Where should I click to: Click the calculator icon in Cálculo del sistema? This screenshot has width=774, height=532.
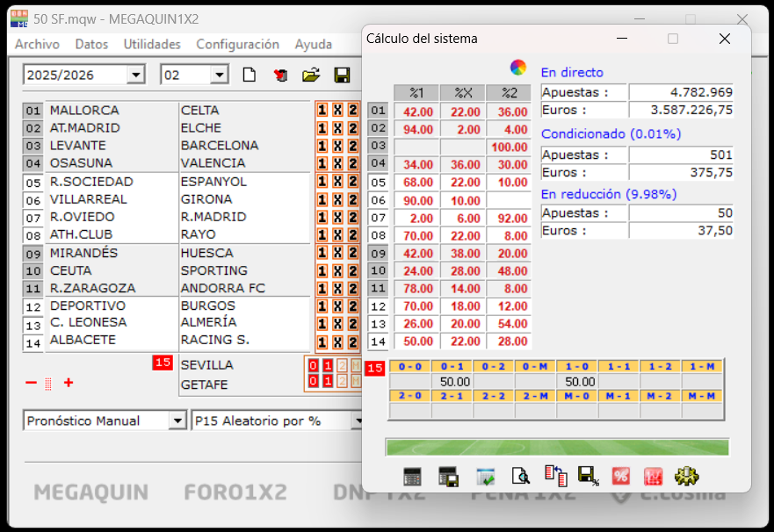412,477
